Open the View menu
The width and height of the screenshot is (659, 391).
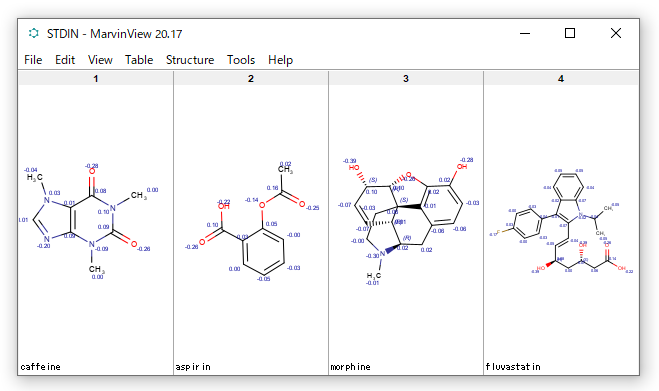pos(100,60)
